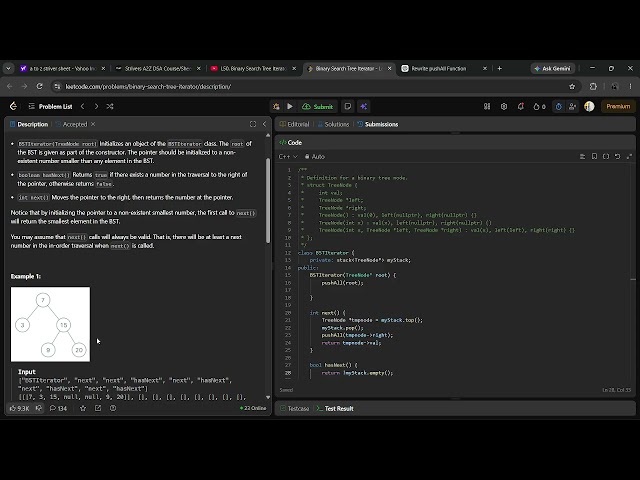The width and height of the screenshot is (640, 480).
Task: Switch to Strivers A2Z DSA Course tab
Action: [x=158, y=69]
